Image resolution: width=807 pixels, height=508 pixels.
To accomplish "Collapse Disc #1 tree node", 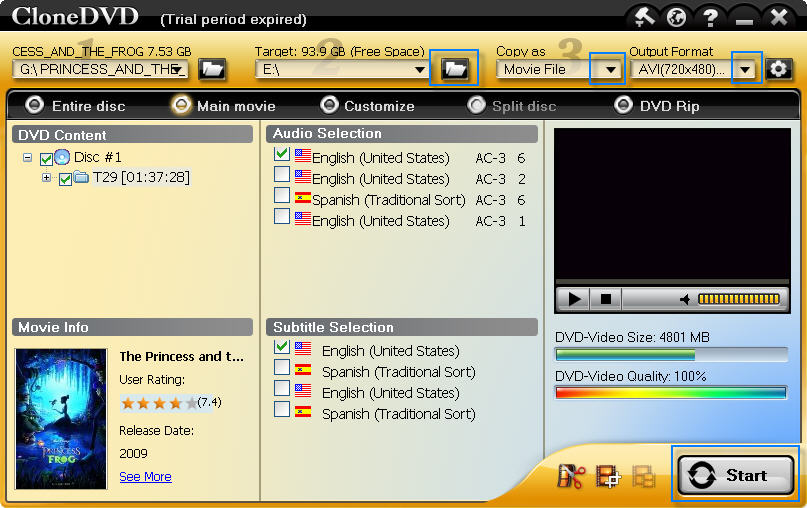I will click(27, 157).
